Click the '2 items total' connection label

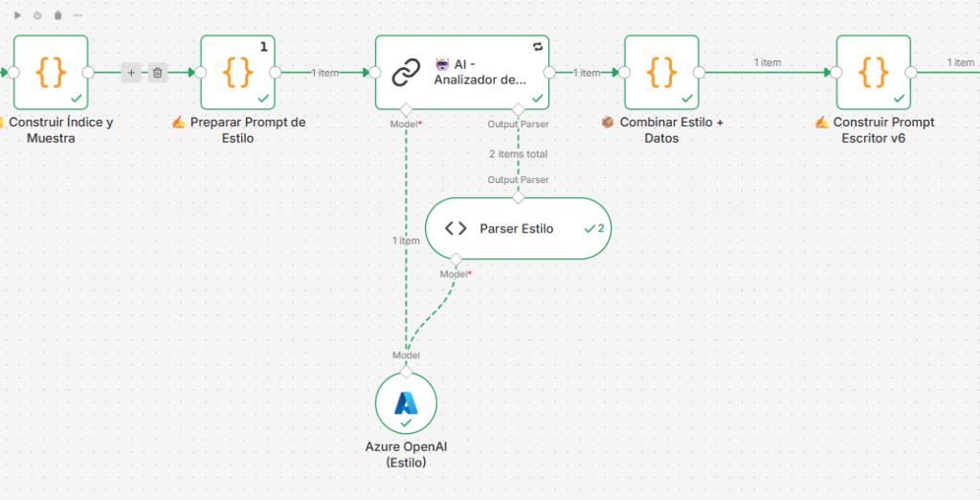[518, 153]
